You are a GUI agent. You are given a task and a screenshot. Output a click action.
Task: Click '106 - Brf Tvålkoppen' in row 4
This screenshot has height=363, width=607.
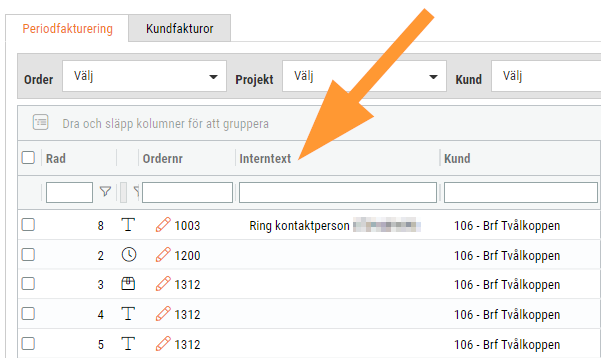pyautogui.click(x=507, y=314)
